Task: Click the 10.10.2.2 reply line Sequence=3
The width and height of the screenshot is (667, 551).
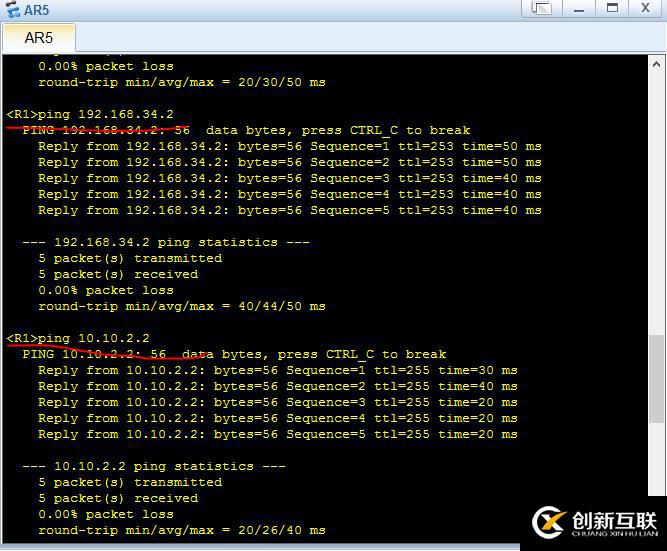Action: pyautogui.click(x=278, y=403)
